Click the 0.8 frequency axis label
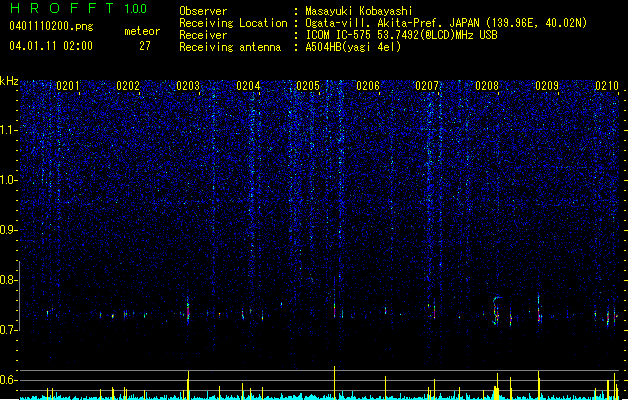The image size is (629, 400). coord(9,280)
